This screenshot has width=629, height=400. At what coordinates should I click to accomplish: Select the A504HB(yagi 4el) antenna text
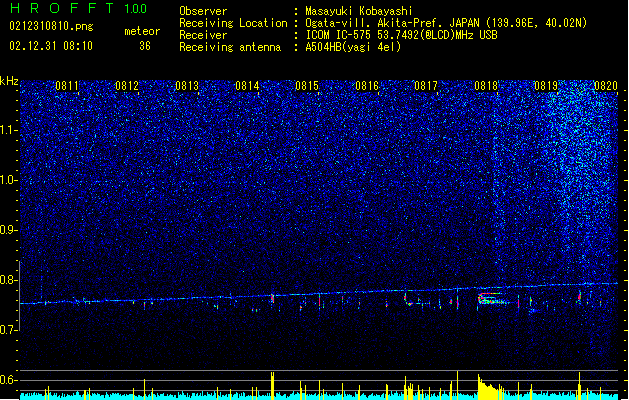point(353,47)
